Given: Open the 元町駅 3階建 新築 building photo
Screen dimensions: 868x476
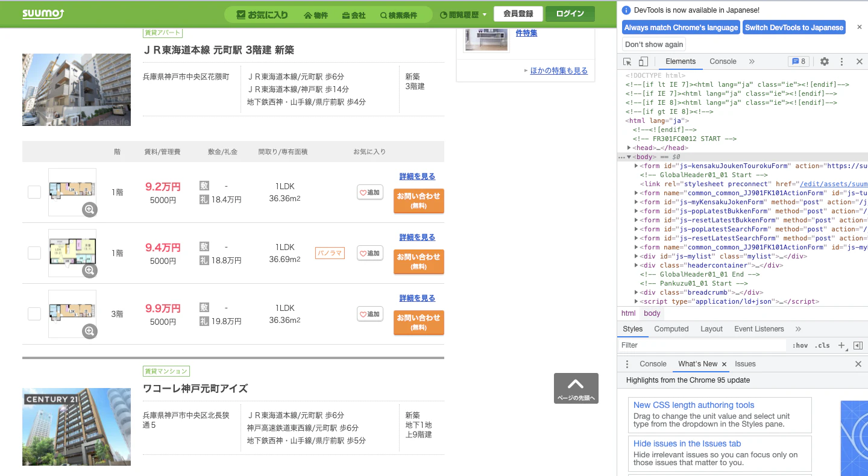Looking at the screenshot, I should 77,90.
